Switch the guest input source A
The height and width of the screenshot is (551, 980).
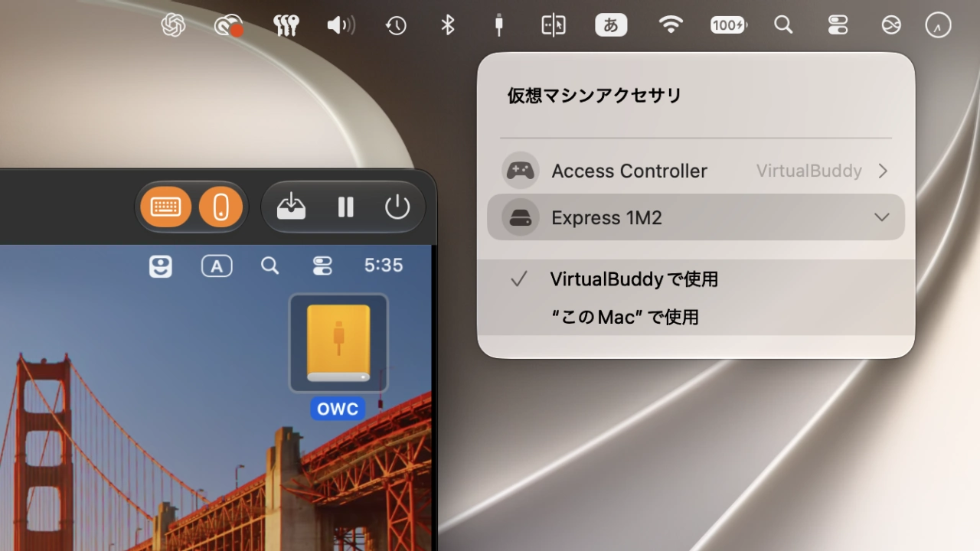point(217,266)
